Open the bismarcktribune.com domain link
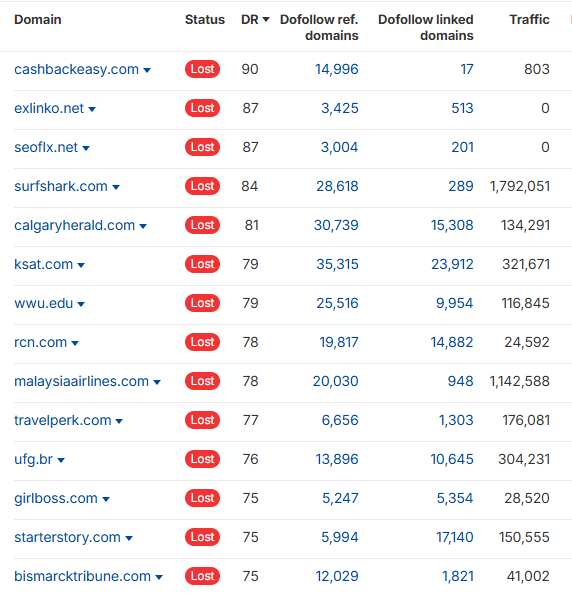Viewport: 572px width, 594px height. click(83, 577)
